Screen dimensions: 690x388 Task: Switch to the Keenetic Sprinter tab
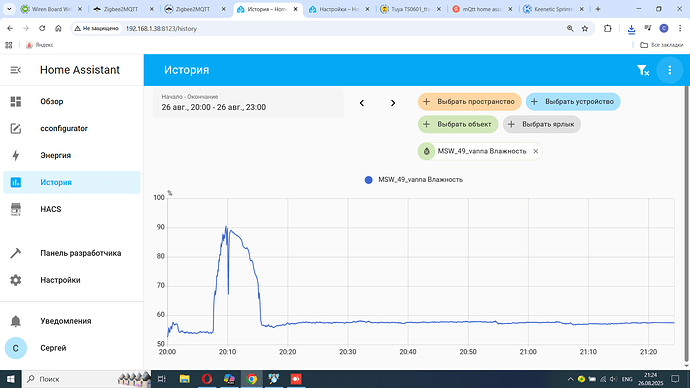(x=554, y=9)
